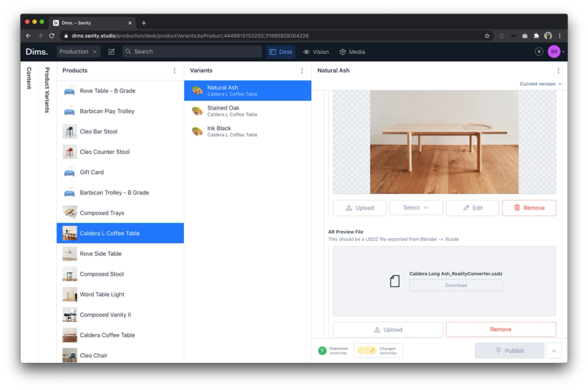The image size is (588, 390).
Task: Click the coffee table image preview
Action: coord(445,142)
